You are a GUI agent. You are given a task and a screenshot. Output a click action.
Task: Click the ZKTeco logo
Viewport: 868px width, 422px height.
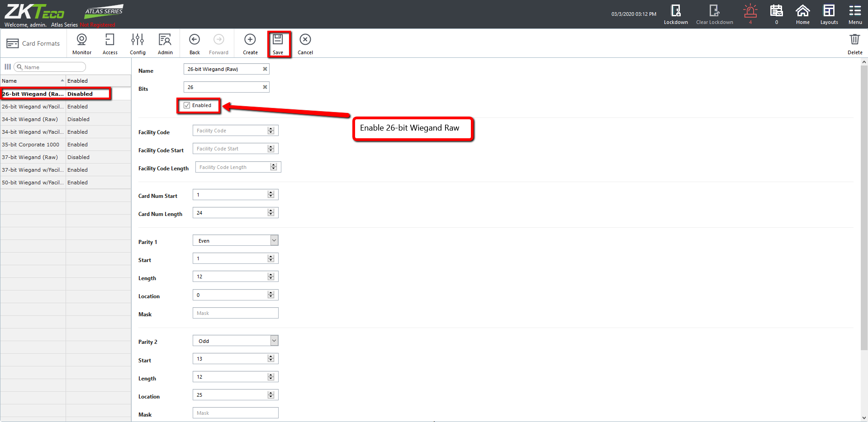[x=34, y=11]
